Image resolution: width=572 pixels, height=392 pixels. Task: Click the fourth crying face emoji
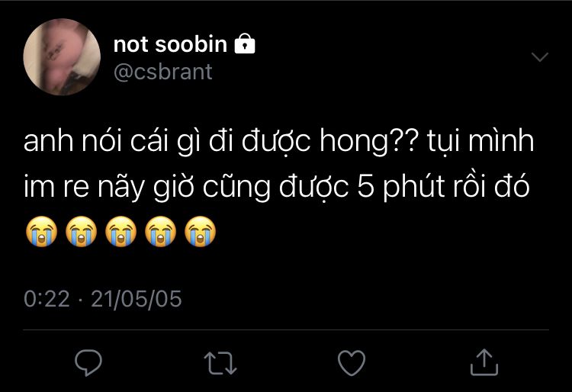pyautogui.click(x=159, y=231)
